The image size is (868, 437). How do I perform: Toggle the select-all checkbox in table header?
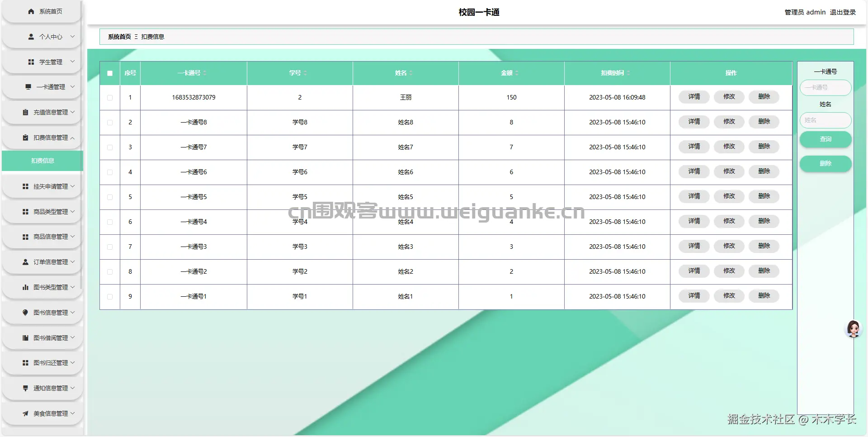(110, 73)
